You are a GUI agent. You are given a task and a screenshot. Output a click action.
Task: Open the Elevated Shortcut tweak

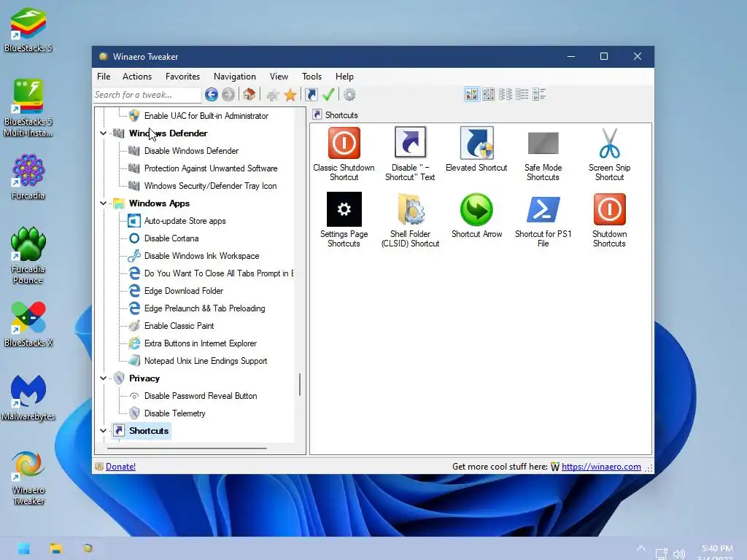point(476,149)
